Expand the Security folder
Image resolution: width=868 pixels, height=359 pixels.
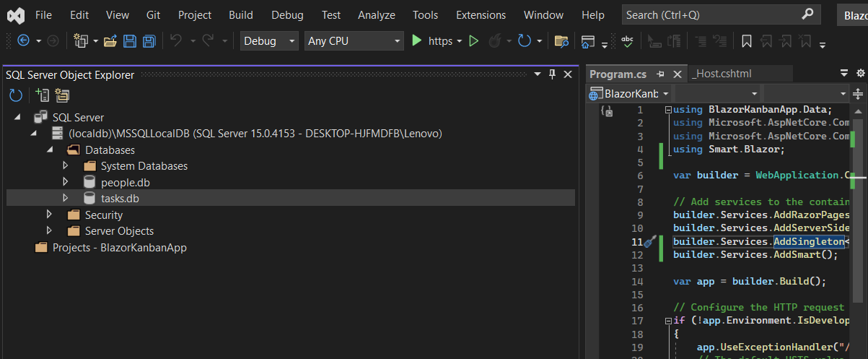point(49,215)
